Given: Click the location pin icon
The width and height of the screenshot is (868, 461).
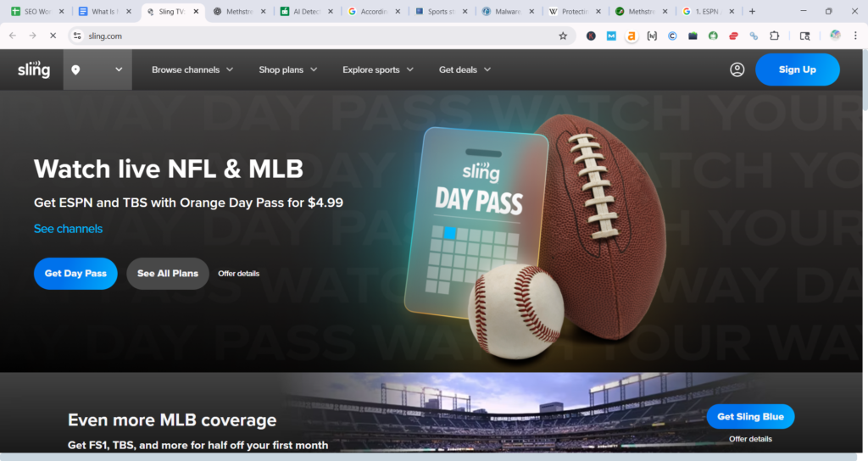Looking at the screenshot, I should pyautogui.click(x=75, y=69).
